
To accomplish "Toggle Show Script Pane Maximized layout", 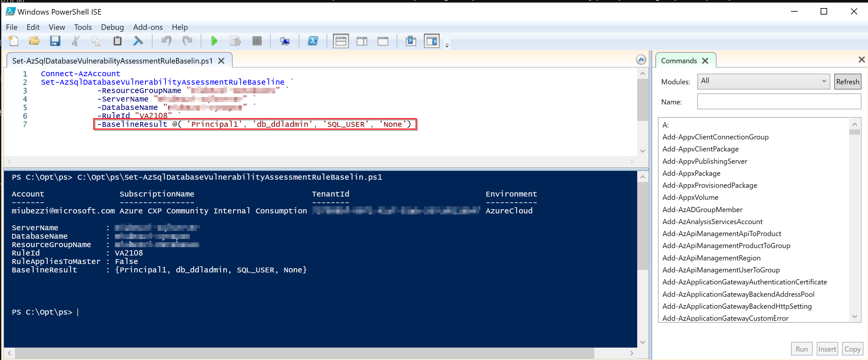I will 383,41.
